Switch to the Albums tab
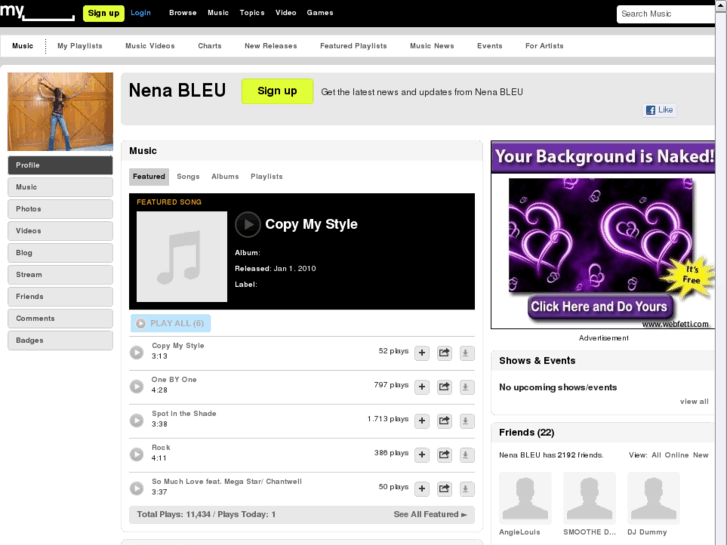This screenshot has width=727, height=545. coord(225,177)
